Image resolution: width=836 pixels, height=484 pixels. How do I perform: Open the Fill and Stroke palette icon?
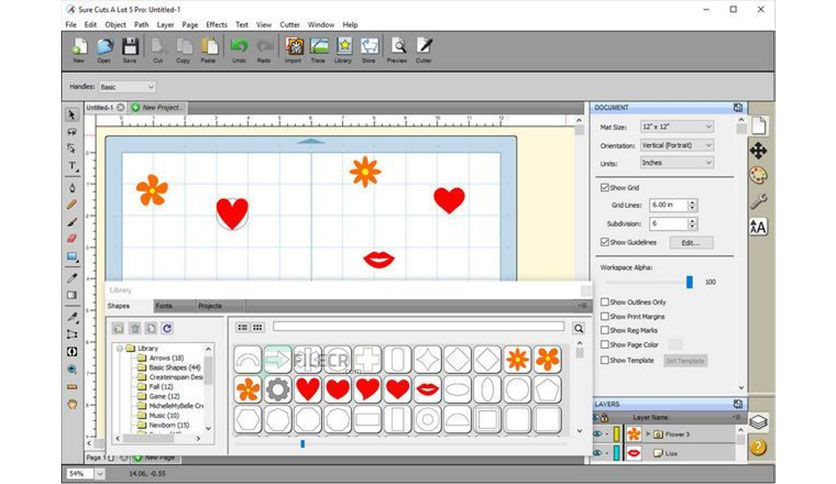click(x=758, y=175)
